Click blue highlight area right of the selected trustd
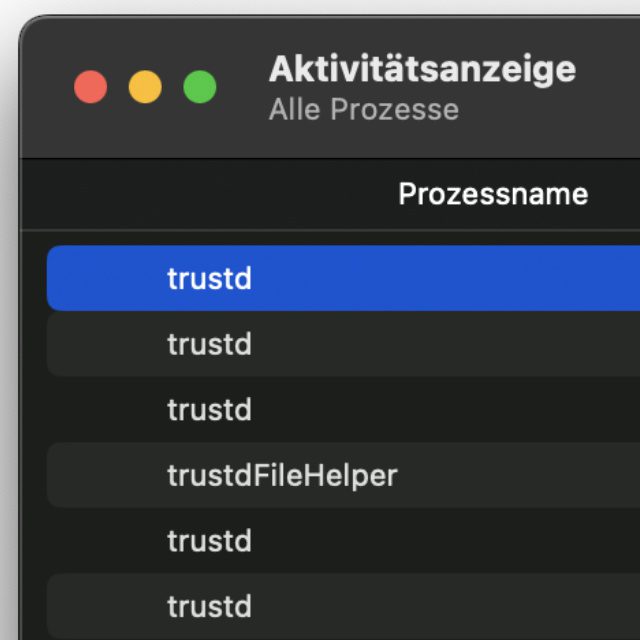 [x=450, y=278]
